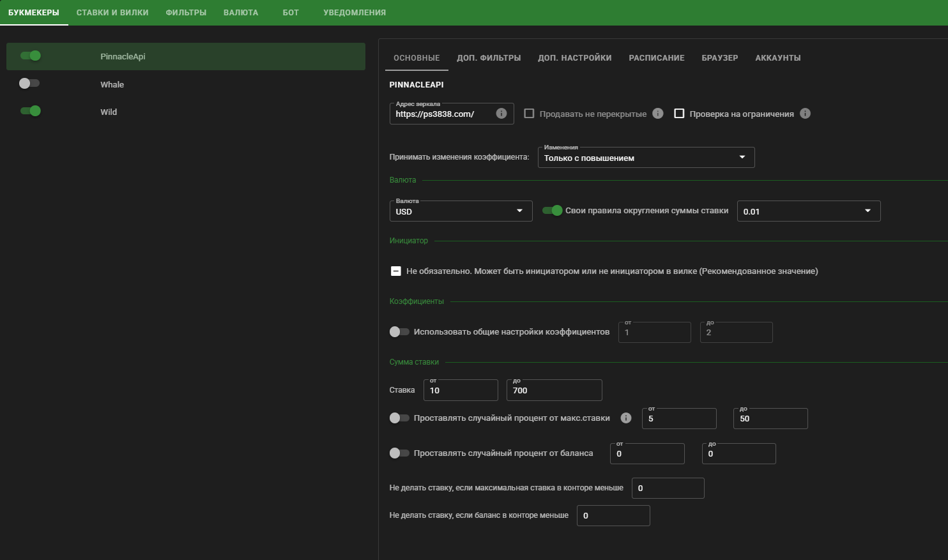Switch to the 'СТАВКИ И ВИЛКИ' tab

click(x=112, y=13)
